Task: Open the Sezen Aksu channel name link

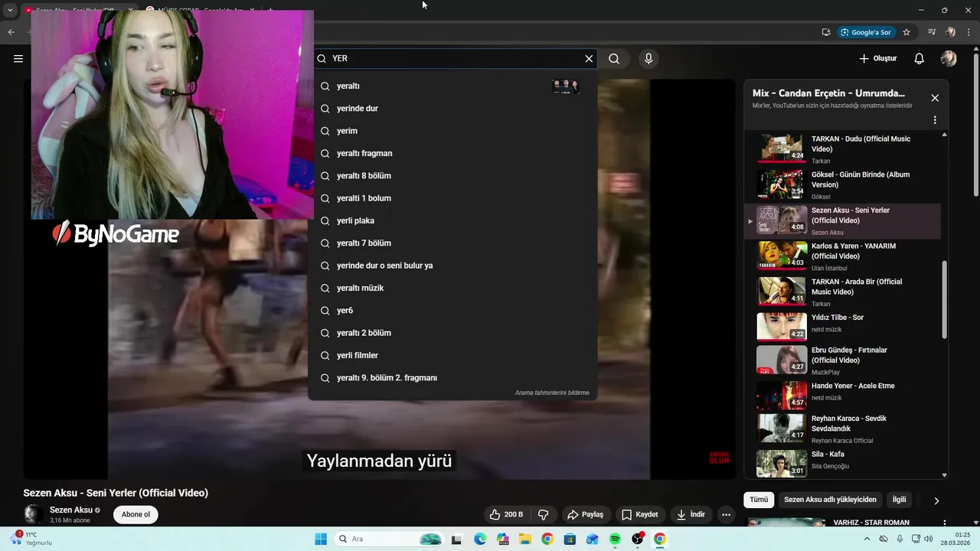Action: tap(71, 510)
